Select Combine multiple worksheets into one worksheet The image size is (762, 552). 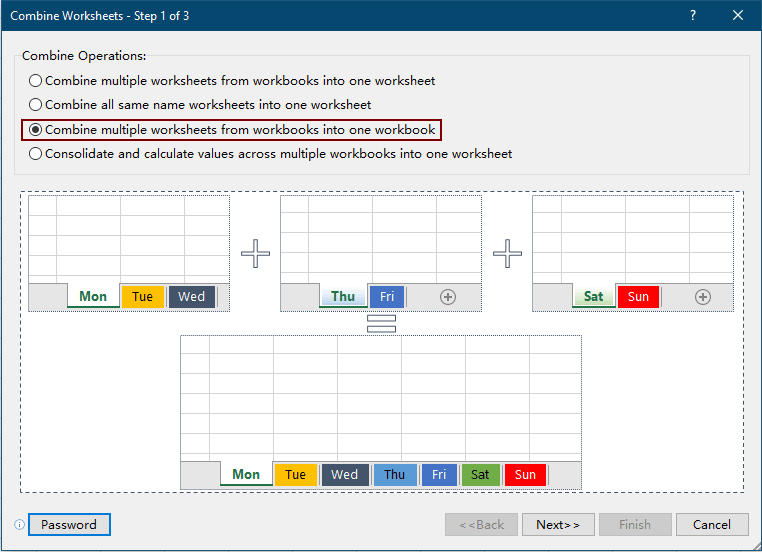pos(36,80)
